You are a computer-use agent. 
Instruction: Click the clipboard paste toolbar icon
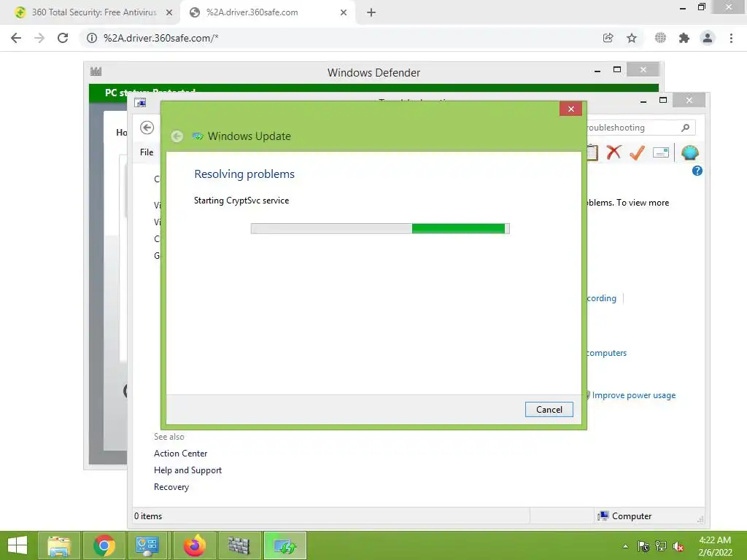tap(592, 152)
